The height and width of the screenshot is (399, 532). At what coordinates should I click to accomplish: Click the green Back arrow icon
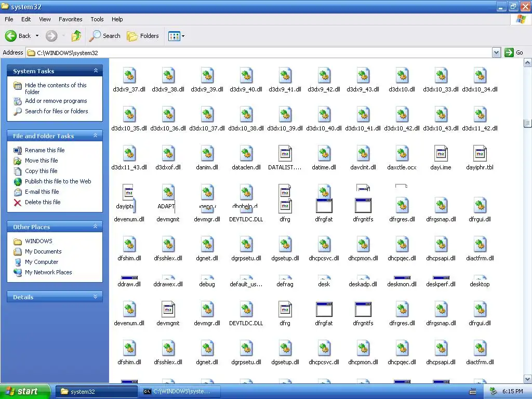coord(10,36)
